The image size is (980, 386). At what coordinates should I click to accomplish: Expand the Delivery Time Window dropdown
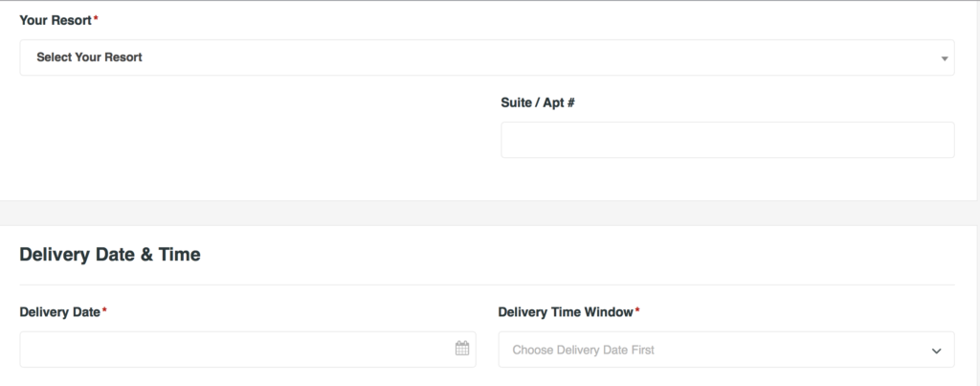click(725, 350)
